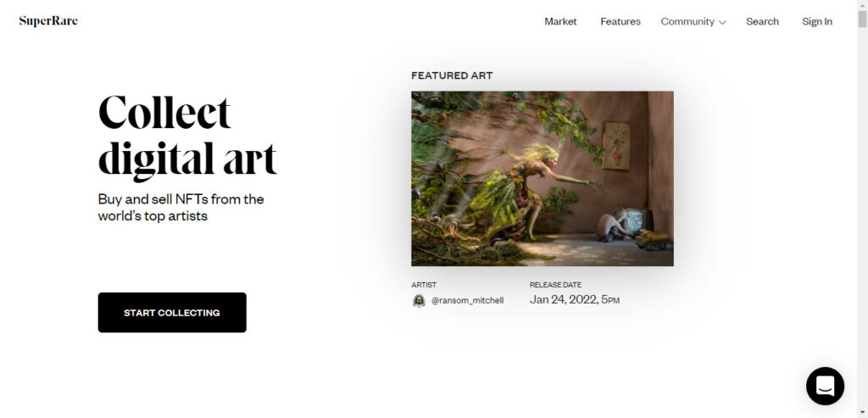Image resolution: width=868 pixels, height=418 pixels.
Task: Open the chat support widget
Action: pyautogui.click(x=825, y=386)
